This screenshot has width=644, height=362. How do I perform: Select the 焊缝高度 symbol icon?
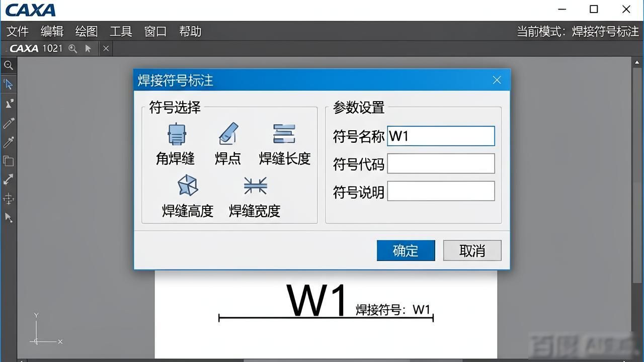(x=188, y=186)
